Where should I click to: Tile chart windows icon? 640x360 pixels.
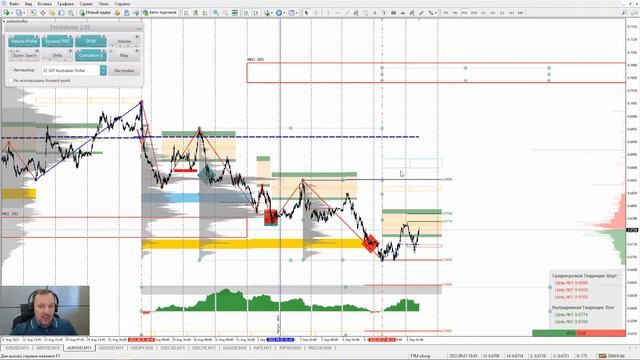235,13
